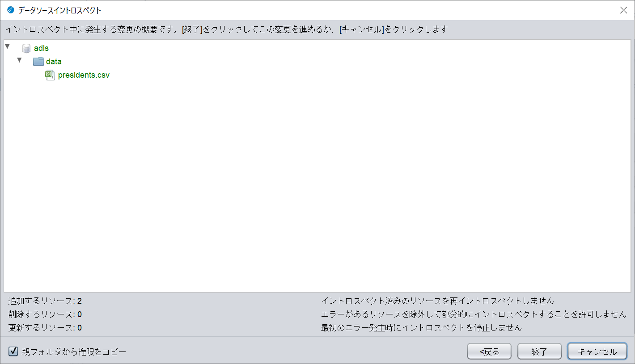
Task: Close the データソースイントロスペクト dialog
Action: tap(623, 10)
